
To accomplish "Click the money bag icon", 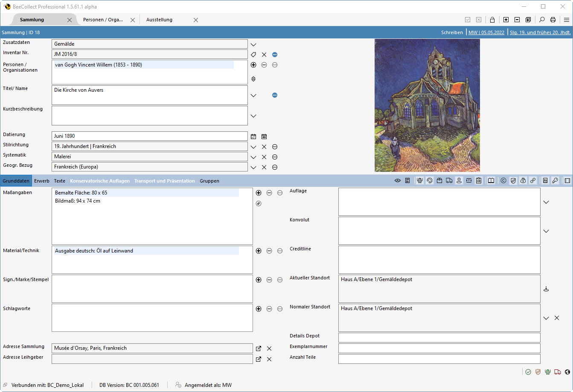I will [523, 181].
